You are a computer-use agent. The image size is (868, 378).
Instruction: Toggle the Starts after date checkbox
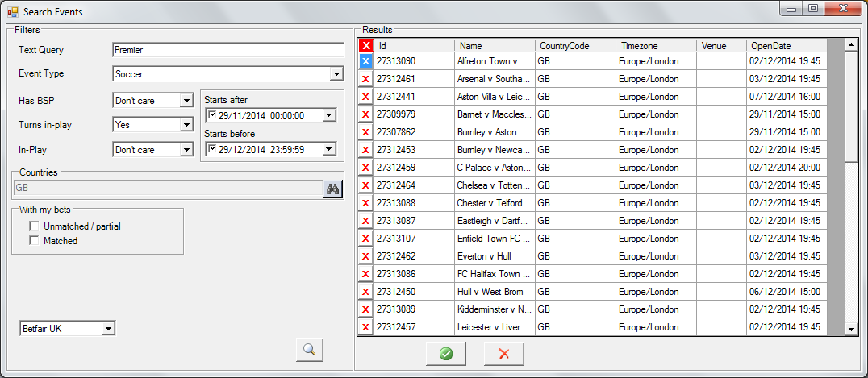pyautogui.click(x=212, y=115)
